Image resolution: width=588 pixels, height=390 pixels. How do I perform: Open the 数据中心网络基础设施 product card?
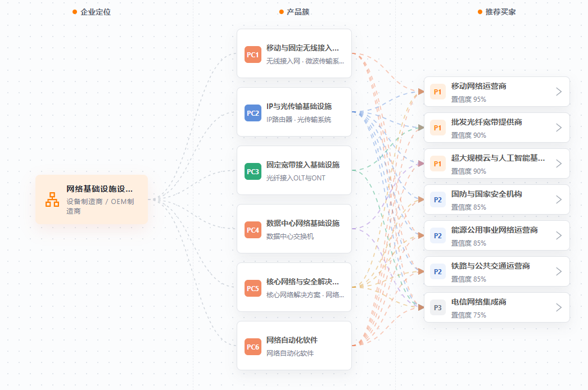point(295,229)
